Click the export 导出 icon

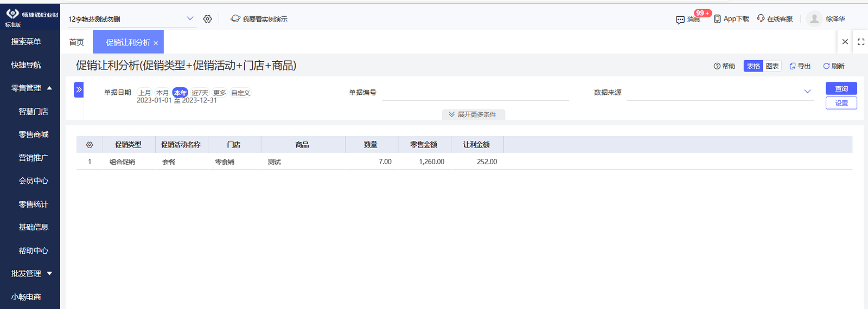coord(792,66)
